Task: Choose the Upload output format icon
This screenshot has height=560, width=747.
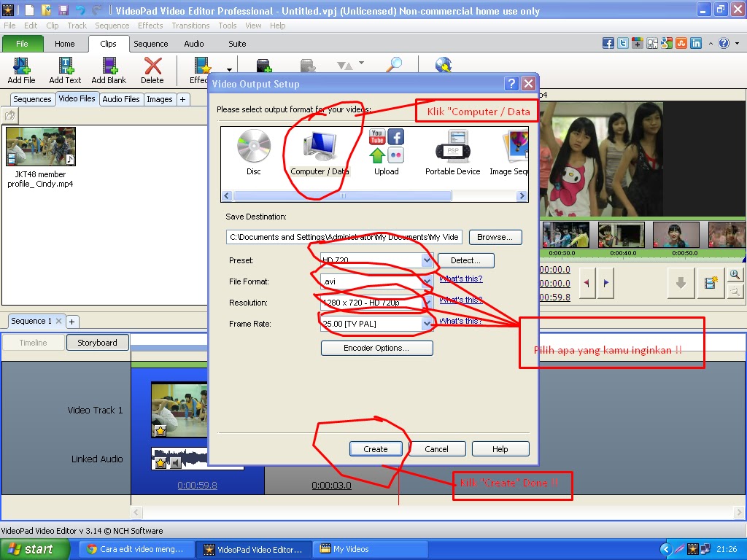Action: [x=387, y=152]
